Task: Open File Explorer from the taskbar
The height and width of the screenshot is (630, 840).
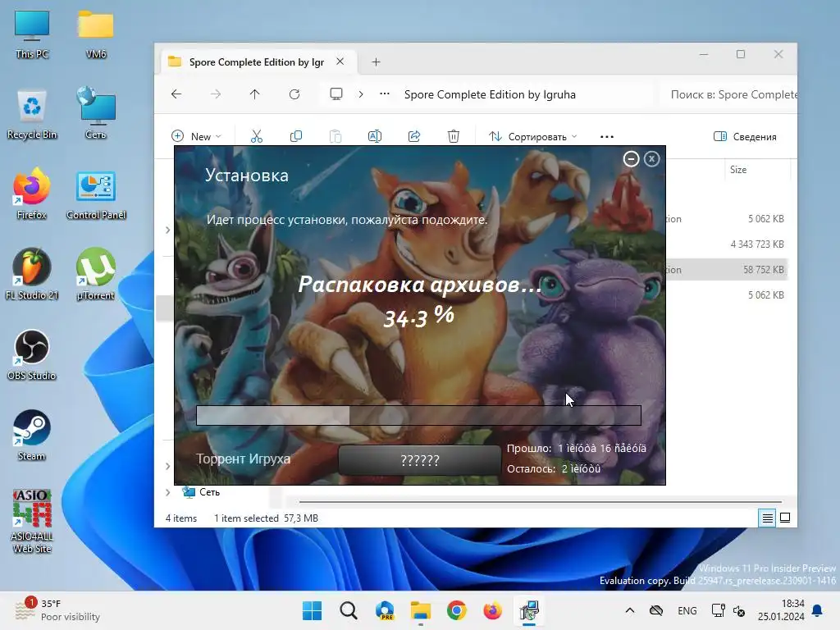Action: (421, 610)
